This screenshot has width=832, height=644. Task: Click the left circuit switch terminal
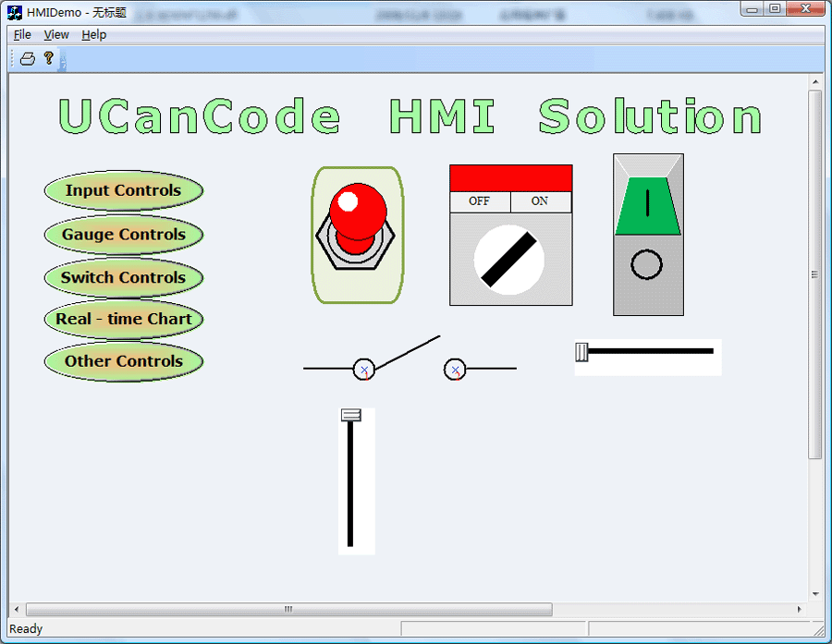pos(364,370)
